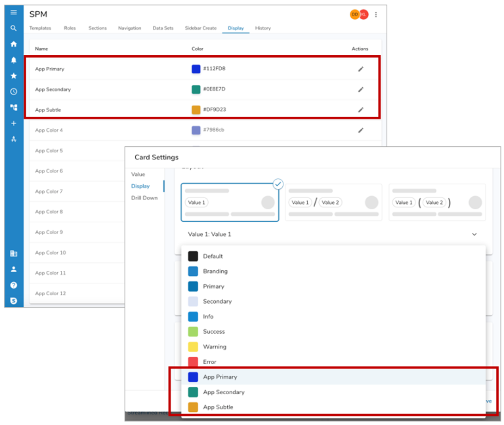Open recent items clock icon
This screenshot has height=425, width=504.
click(13, 91)
